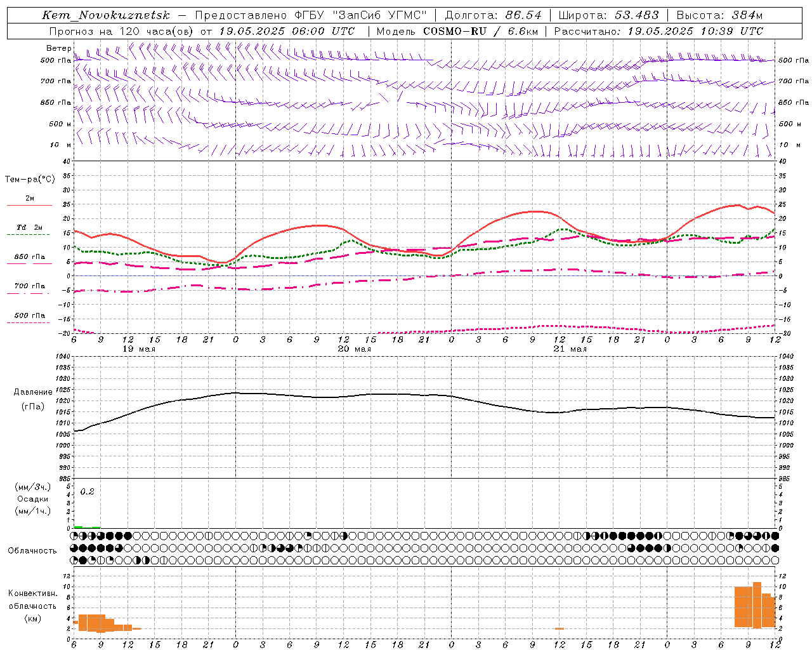Screen dimensions: 812x650
Task: Click the green dashed Td legend line
Action: (x=28, y=235)
